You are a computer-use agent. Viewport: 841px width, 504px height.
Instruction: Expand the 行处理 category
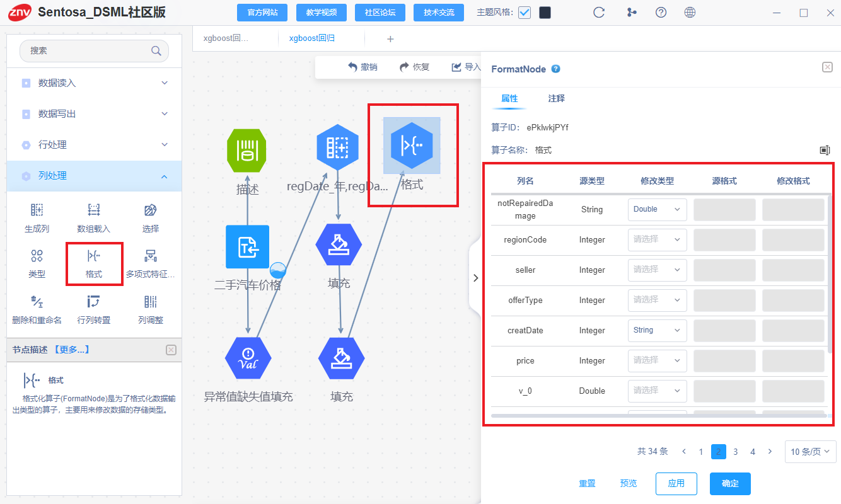[94, 145]
